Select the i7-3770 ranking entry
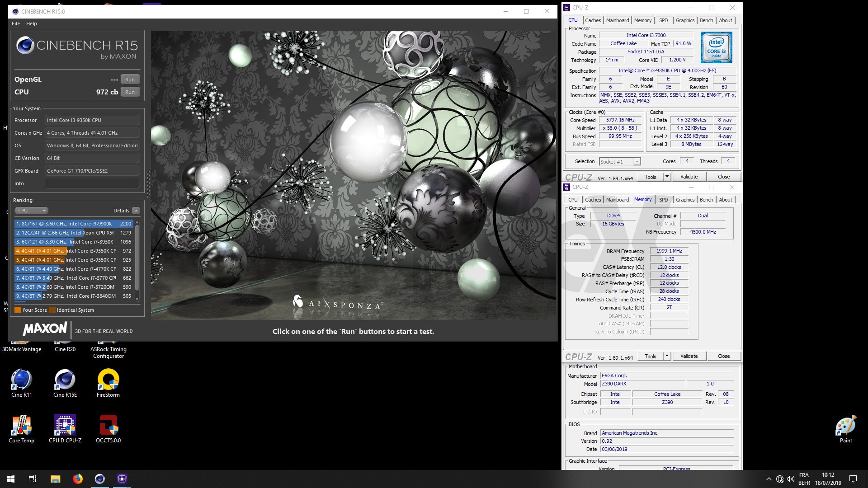 click(x=74, y=278)
